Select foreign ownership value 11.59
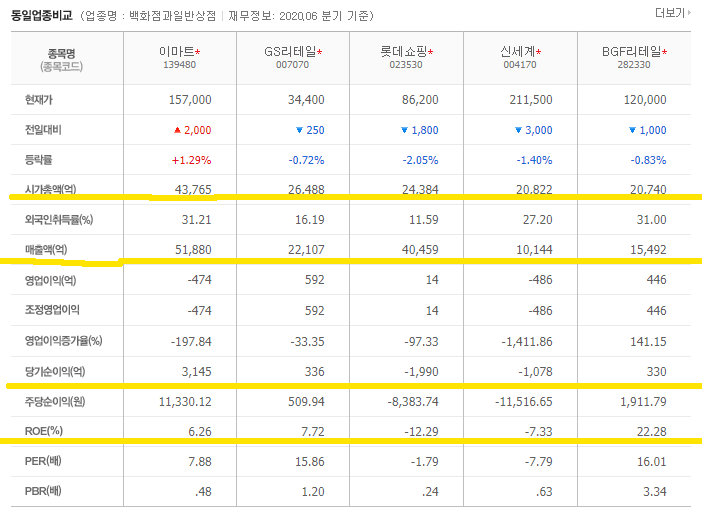The height and width of the screenshot is (516, 702). (x=424, y=220)
